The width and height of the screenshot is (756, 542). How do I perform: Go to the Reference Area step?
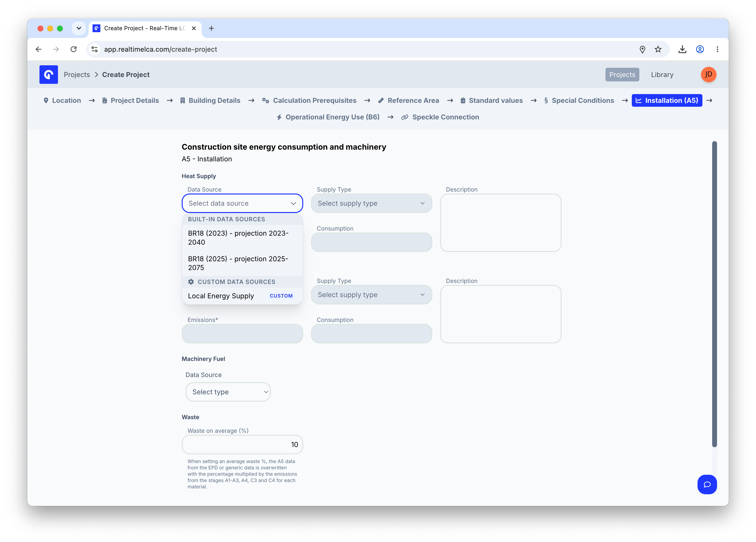[x=409, y=100]
